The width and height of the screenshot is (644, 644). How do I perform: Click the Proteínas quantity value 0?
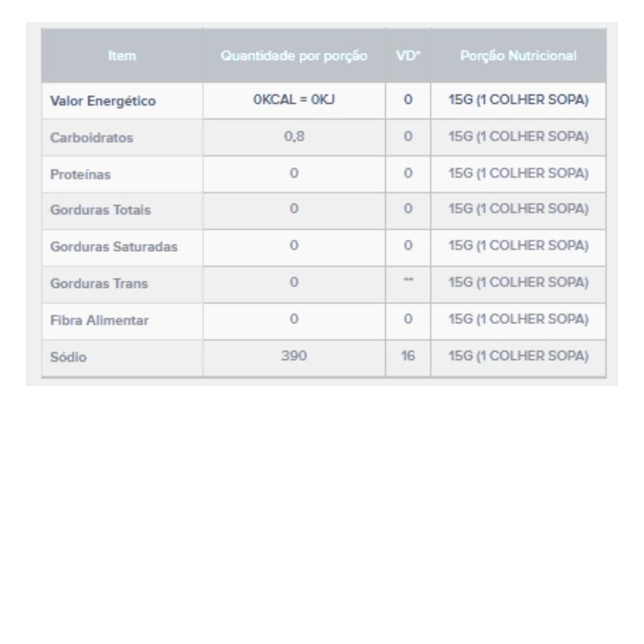tap(294, 173)
